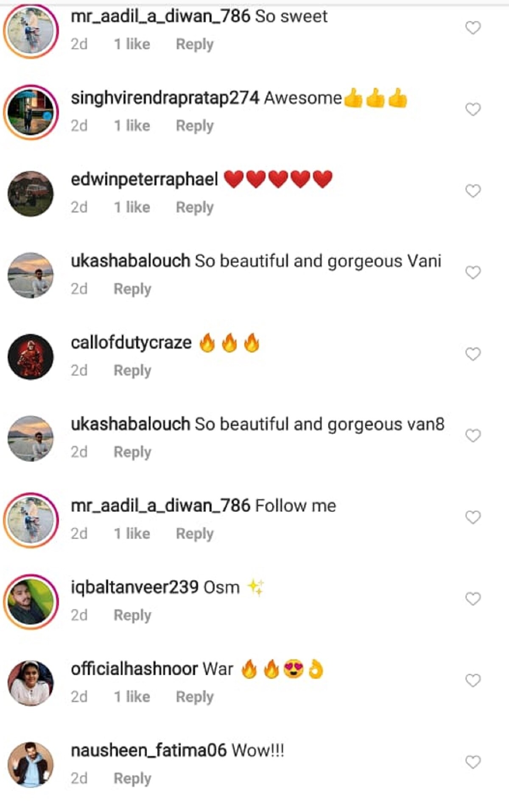Heart iqbaltanveer239's 'Osm' comment
509x812 pixels.
click(473, 599)
